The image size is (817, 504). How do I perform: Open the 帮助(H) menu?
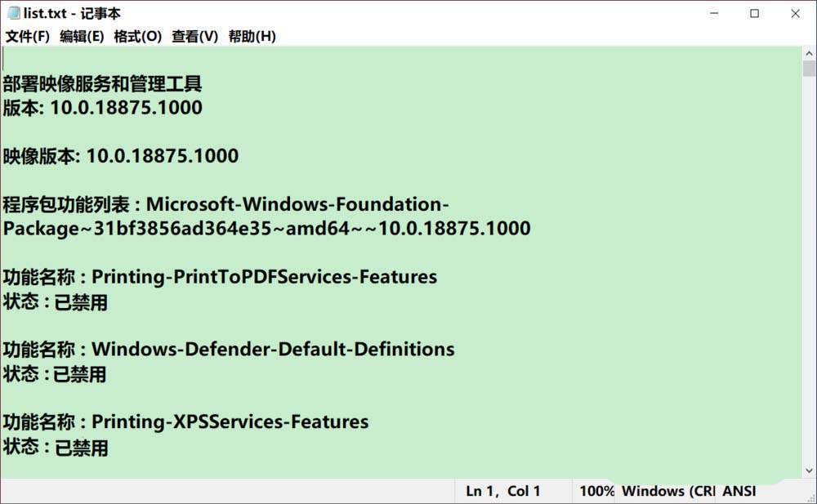(252, 37)
